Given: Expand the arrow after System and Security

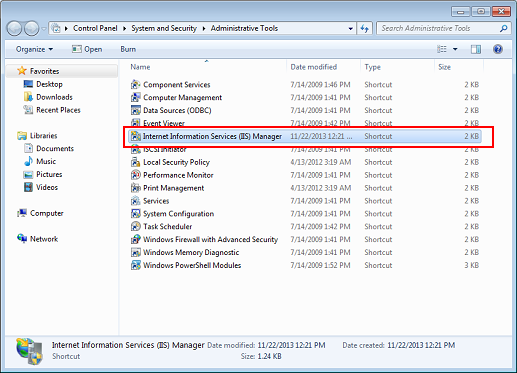Looking at the screenshot, I should pos(204,29).
